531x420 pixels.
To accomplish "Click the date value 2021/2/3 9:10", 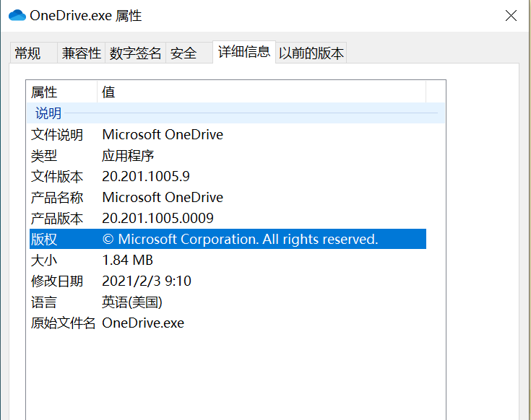I will (147, 281).
